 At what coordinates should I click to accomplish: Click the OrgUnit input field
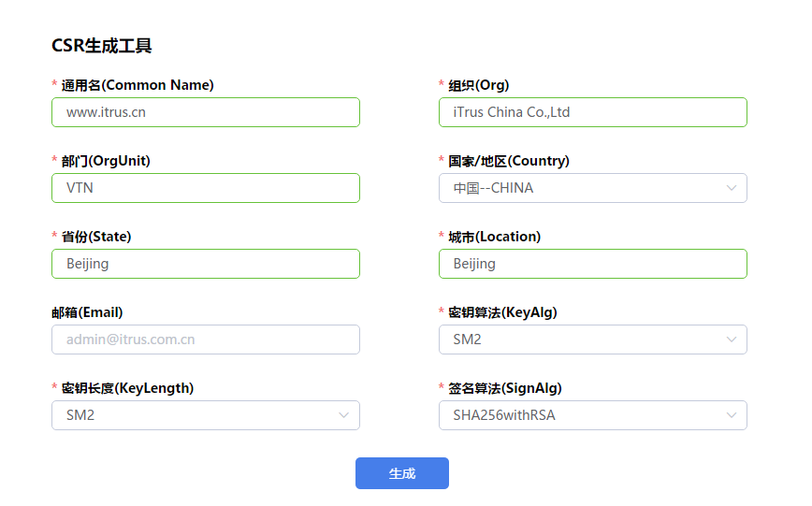pyautogui.click(x=206, y=188)
